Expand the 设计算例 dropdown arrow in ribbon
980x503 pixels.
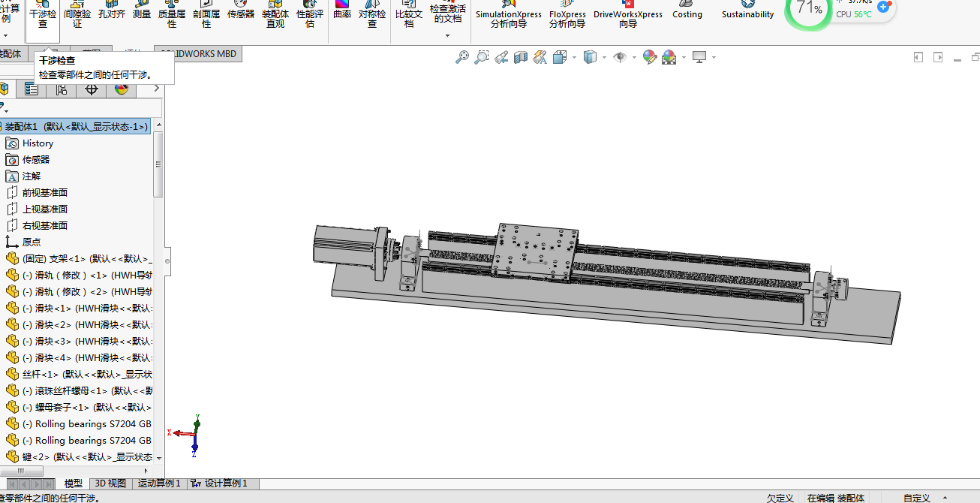(5, 35)
